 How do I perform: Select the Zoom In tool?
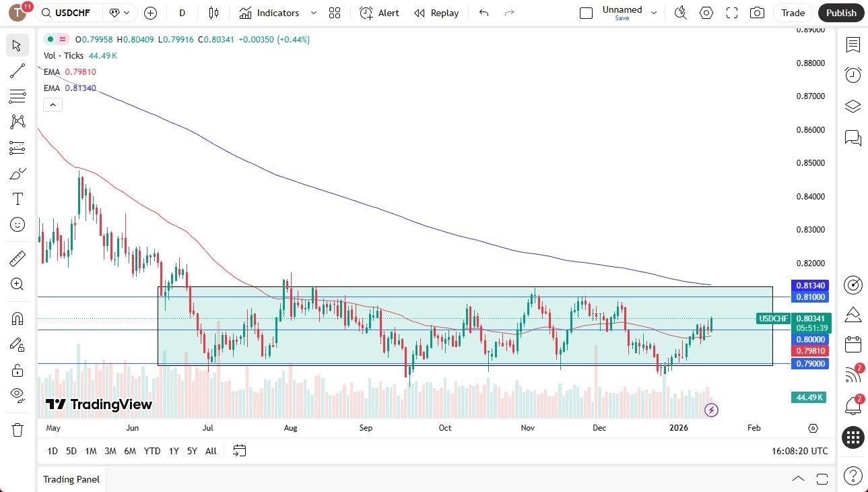coord(18,284)
